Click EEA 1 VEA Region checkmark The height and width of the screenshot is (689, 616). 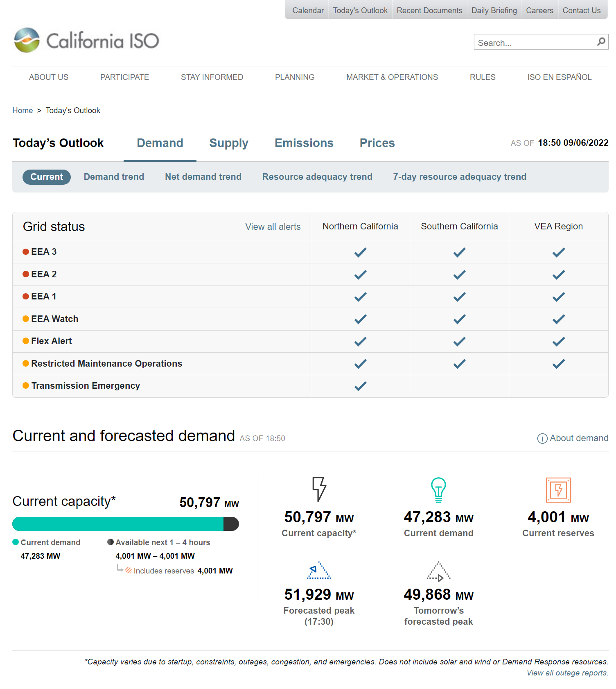pos(558,297)
